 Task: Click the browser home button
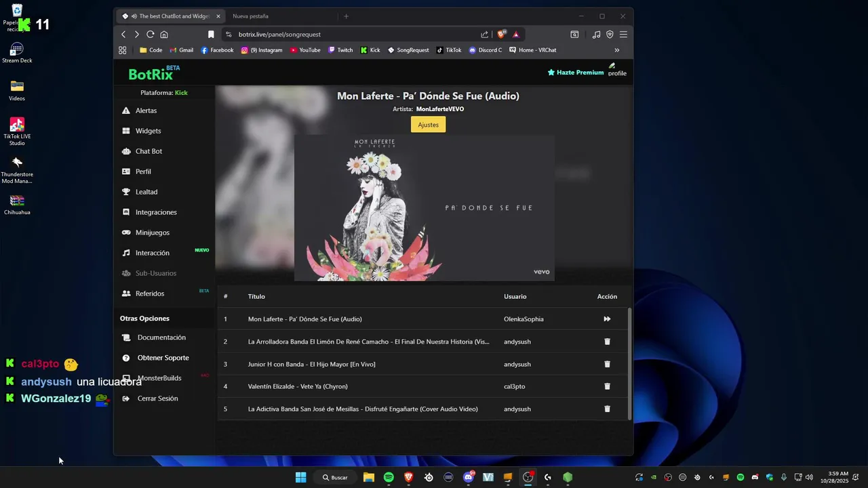(x=164, y=35)
